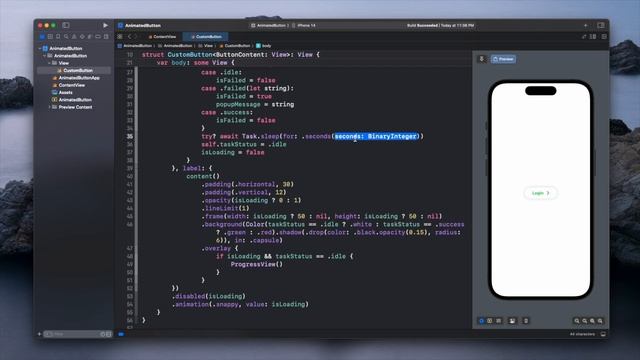This screenshot has width=640, height=360.
Task: Click the blue breakpoint indicator at editor bottom
Action: (x=121, y=334)
